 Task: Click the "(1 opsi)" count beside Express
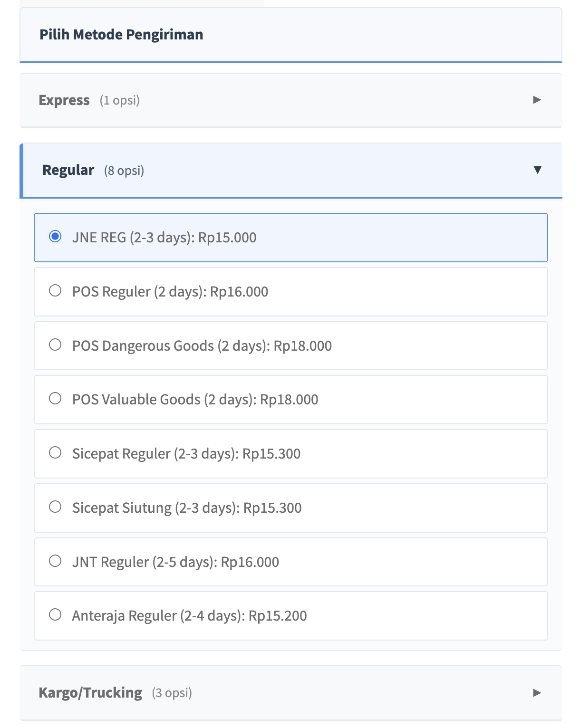click(x=120, y=101)
